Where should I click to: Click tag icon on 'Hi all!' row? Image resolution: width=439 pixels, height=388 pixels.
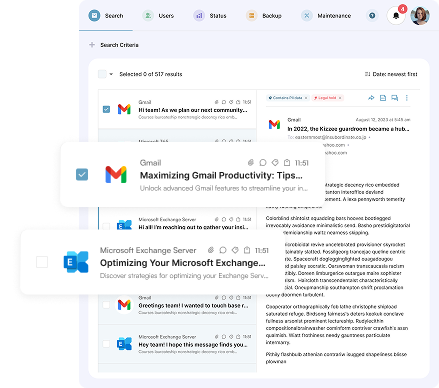pos(231,219)
